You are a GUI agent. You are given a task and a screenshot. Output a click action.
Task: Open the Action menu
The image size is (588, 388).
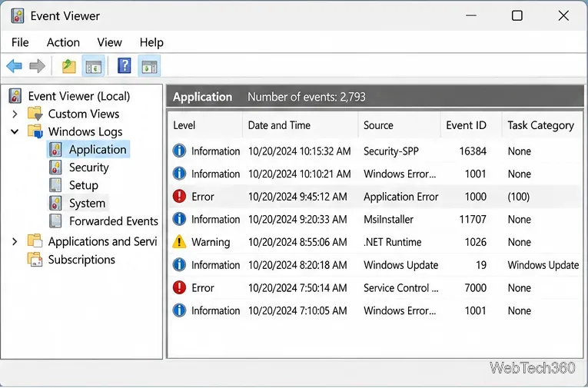63,42
